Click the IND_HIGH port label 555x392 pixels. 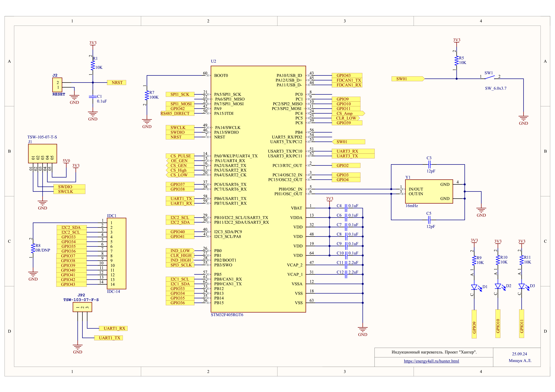click(x=180, y=260)
